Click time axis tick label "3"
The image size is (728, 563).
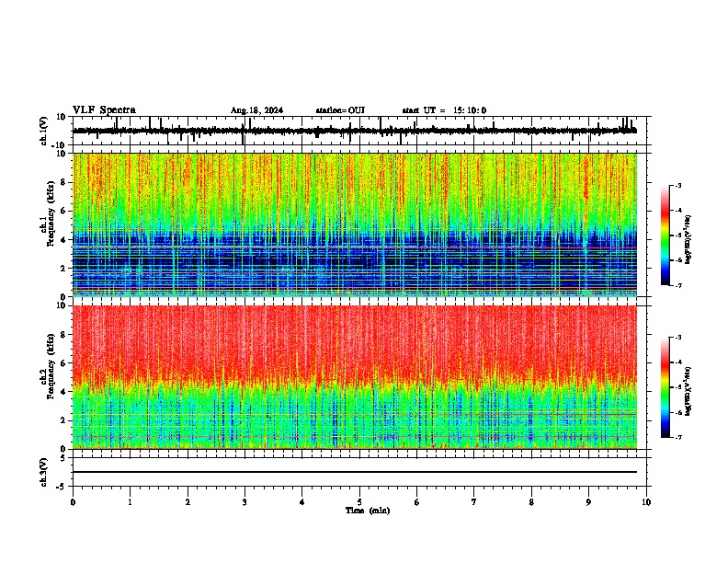tap(245, 502)
